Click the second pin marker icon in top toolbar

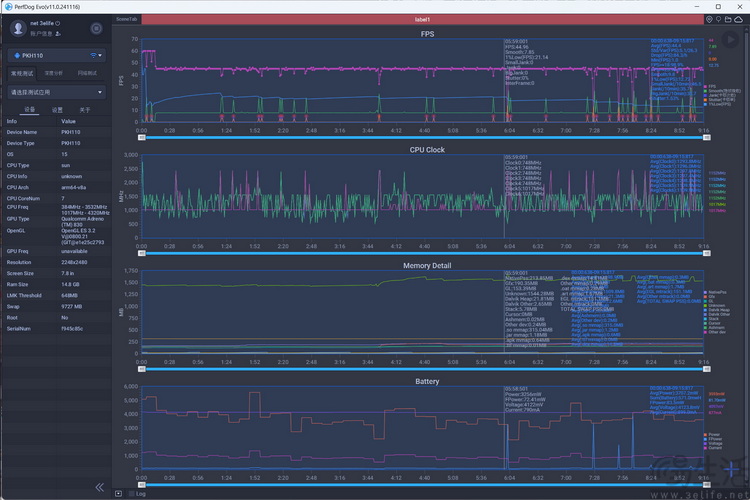coord(718,19)
